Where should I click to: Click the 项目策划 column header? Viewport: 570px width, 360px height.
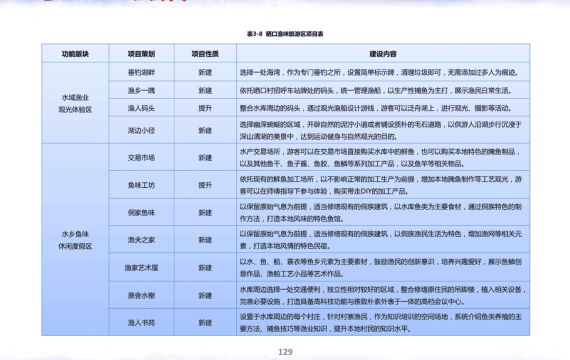141,54
